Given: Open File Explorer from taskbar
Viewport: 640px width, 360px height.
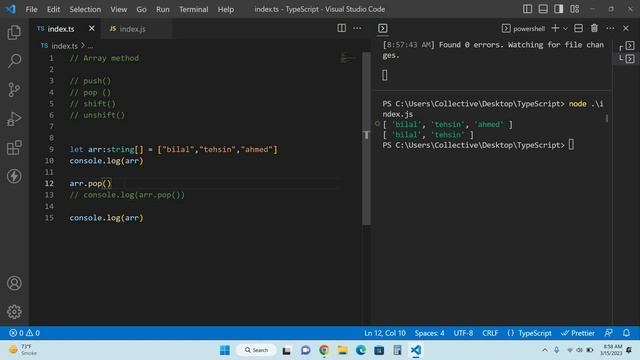Looking at the screenshot, I should point(342,350).
